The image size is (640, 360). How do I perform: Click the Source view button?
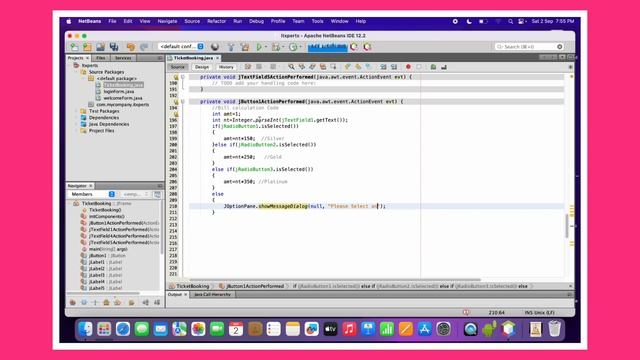click(178, 67)
